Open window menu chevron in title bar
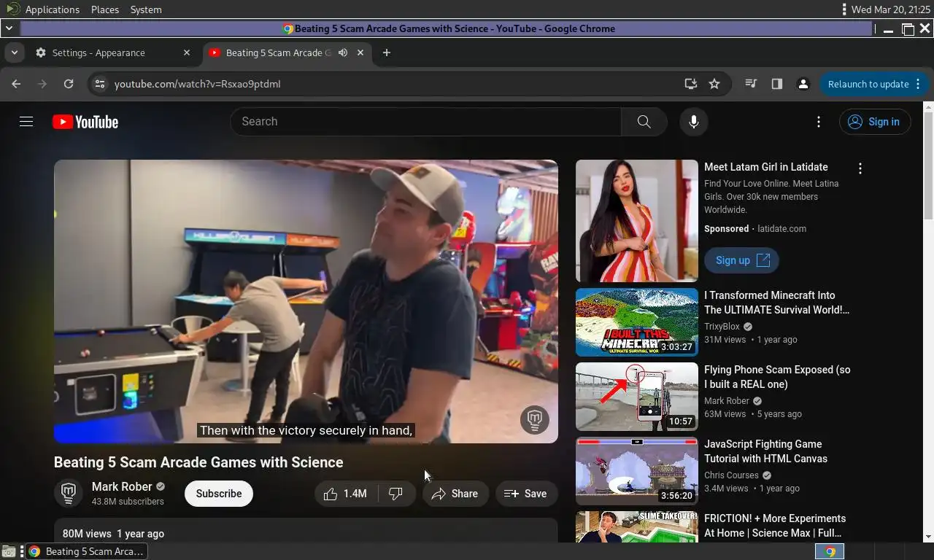The height and width of the screenshot is (560, 934). [8, 28]
